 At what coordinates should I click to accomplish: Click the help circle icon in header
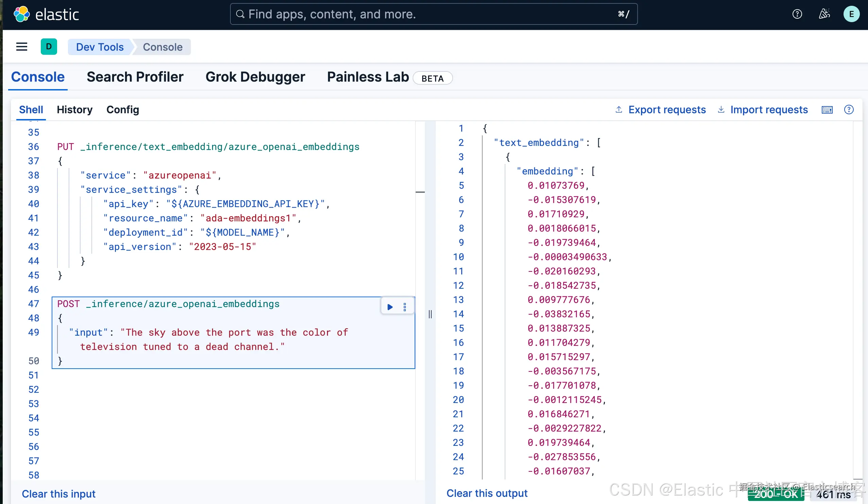pyautogui.click(x=797, y=14)
